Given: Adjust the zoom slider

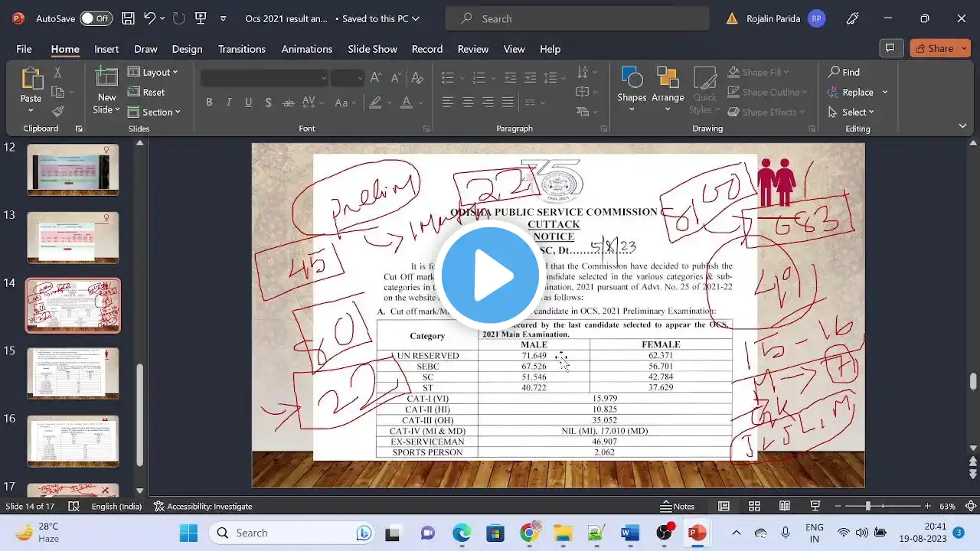Looking at the screenshot, I should click(867, 507).
